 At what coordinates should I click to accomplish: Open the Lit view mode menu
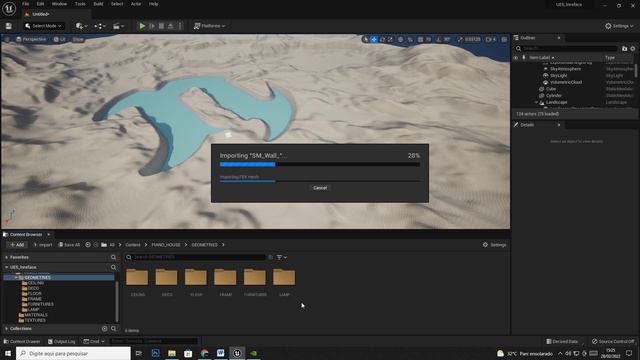60,39
